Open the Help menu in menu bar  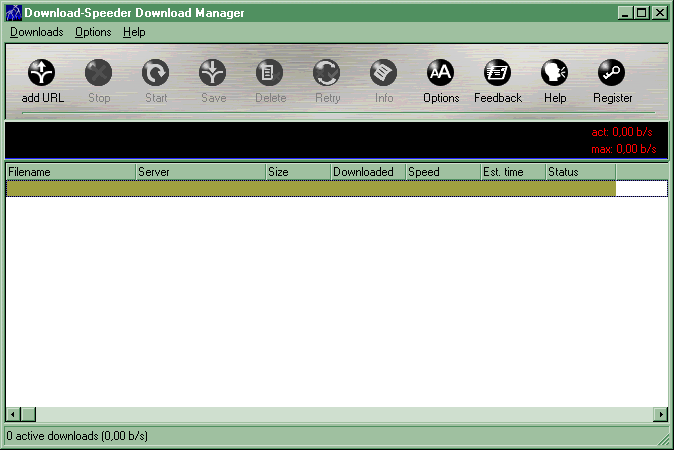pyautogui.click(x=134, y=32)
